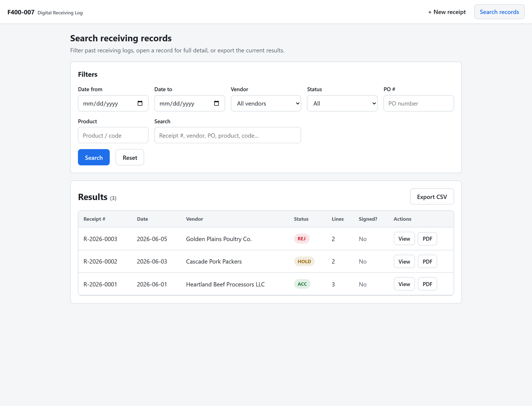Click receipt number R-2026-0001

point(100,284)
